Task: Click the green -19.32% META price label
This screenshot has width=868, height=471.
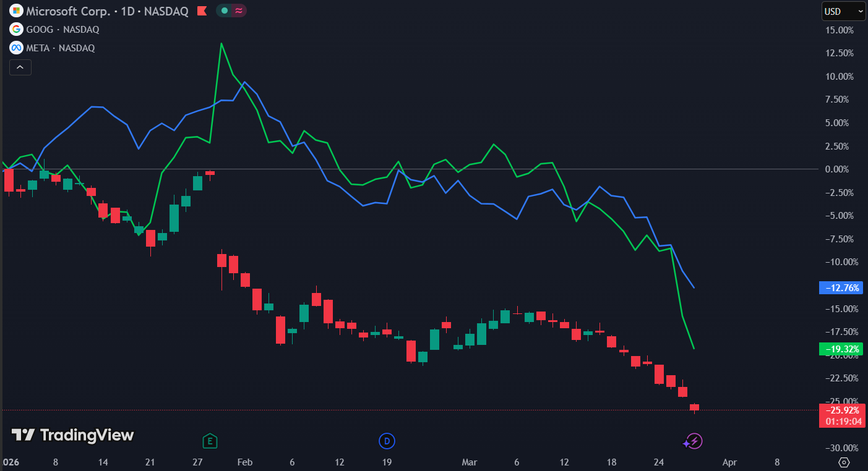Action: pos(840,349)
